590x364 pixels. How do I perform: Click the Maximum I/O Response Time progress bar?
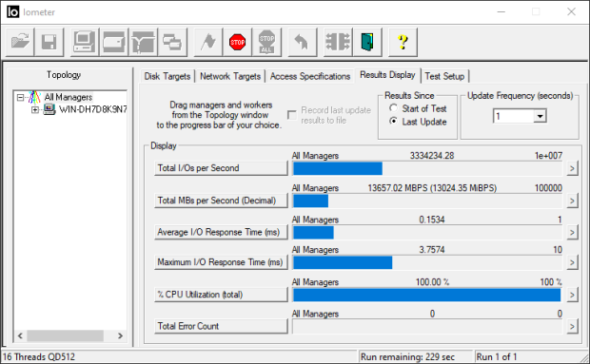(427, 262)
